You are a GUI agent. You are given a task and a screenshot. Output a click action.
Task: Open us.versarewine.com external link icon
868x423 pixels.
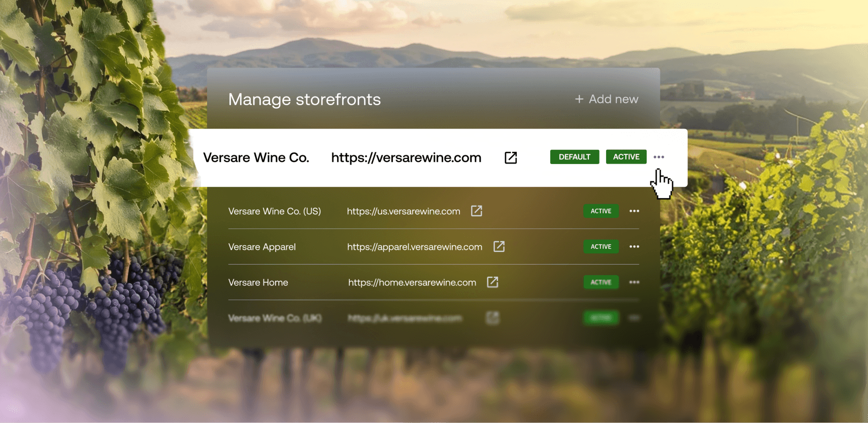click(477, 211)
